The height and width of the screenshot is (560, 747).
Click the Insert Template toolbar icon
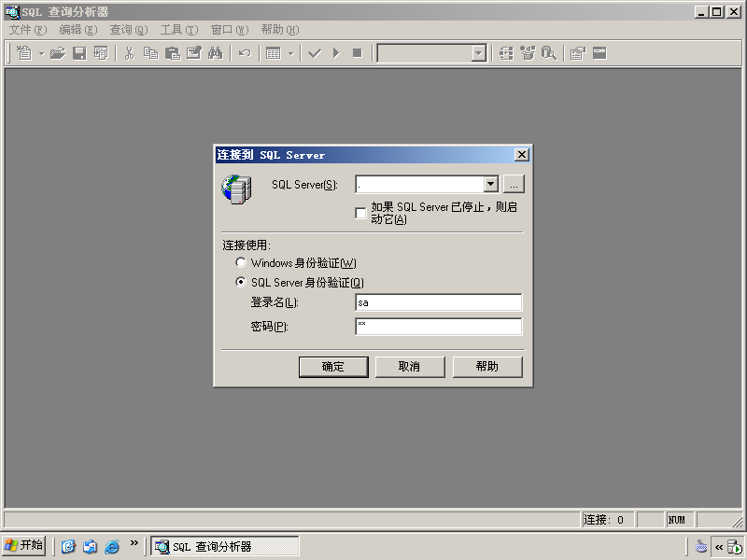click(x=101, y=53)
